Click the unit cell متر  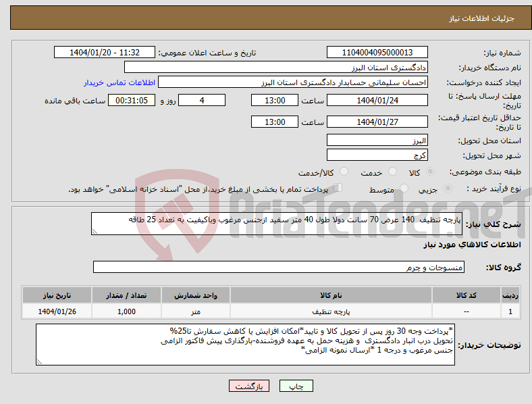(195, 311)
